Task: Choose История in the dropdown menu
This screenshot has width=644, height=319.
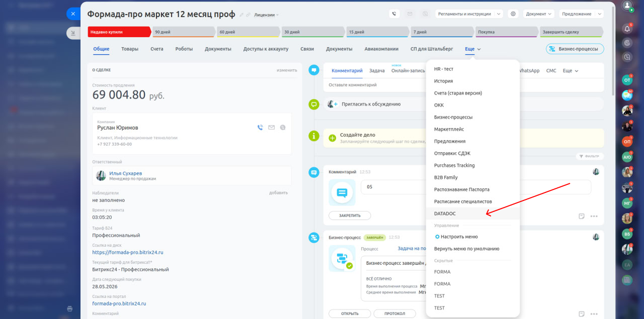Action: point(443,81)
